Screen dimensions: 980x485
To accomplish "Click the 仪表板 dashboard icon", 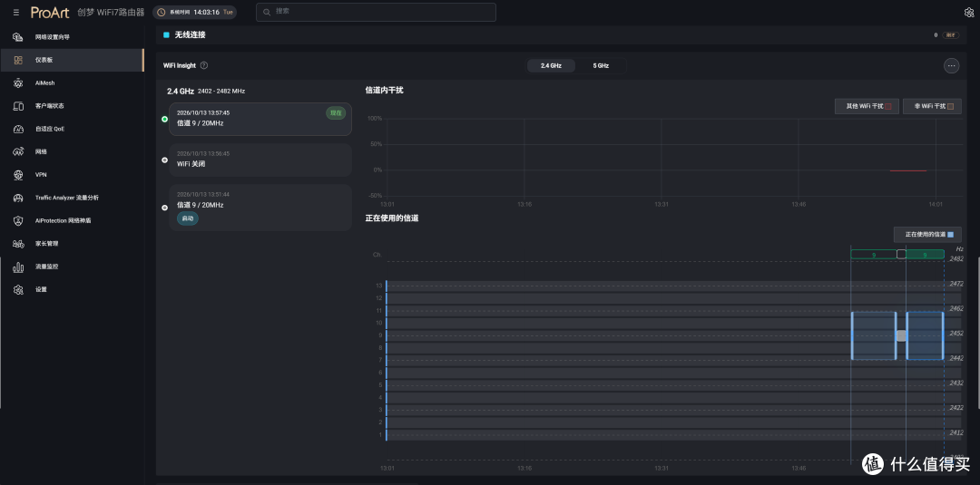I will (18, 60).
